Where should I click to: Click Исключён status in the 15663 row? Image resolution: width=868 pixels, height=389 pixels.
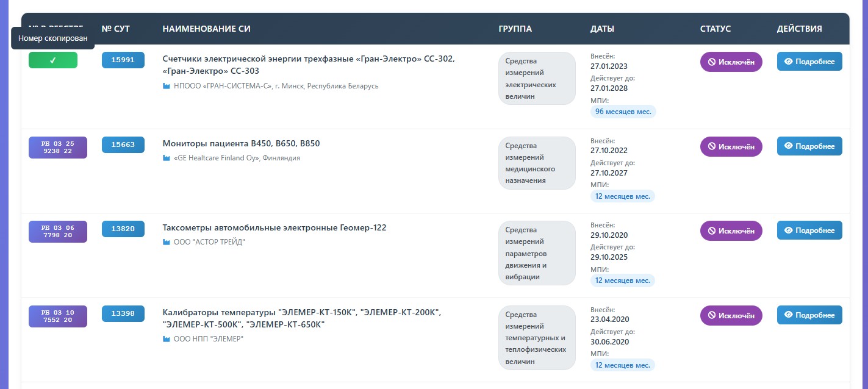731,146
